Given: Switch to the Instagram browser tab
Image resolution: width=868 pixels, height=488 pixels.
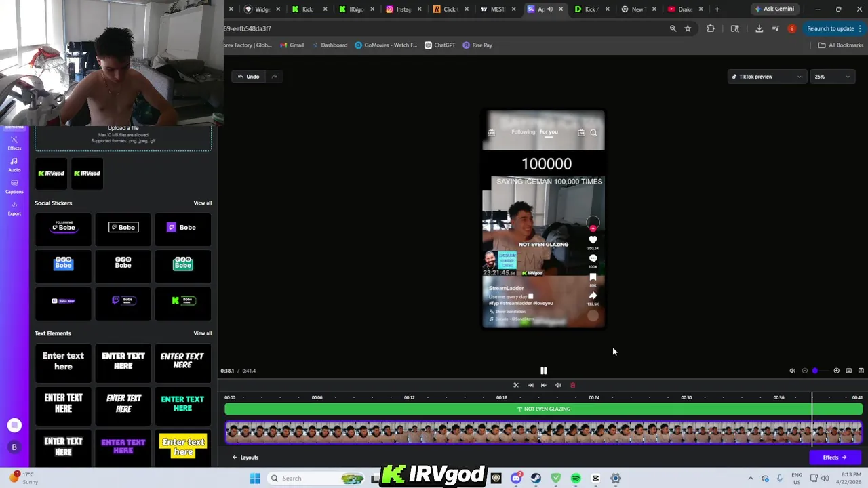Looking at the screenshot, I should tap(403, 9).
